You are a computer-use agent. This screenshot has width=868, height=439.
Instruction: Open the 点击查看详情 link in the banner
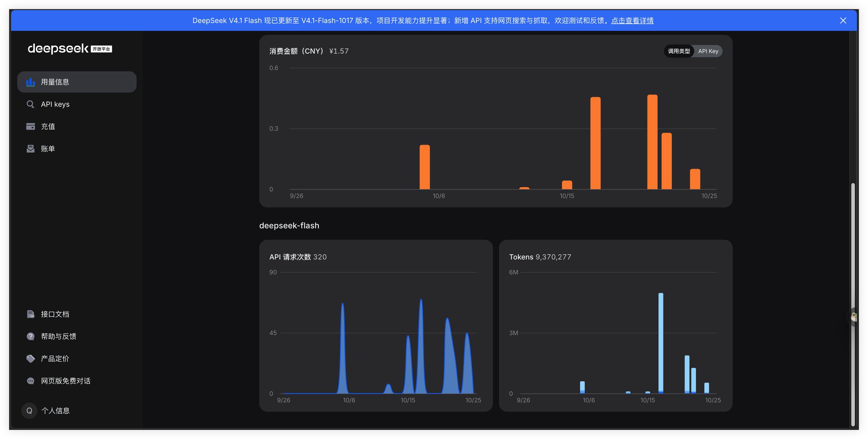pos(632,21)
